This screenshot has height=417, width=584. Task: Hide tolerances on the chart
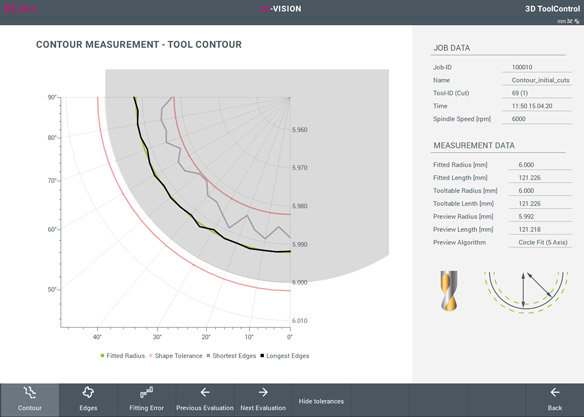coord(321,400)
